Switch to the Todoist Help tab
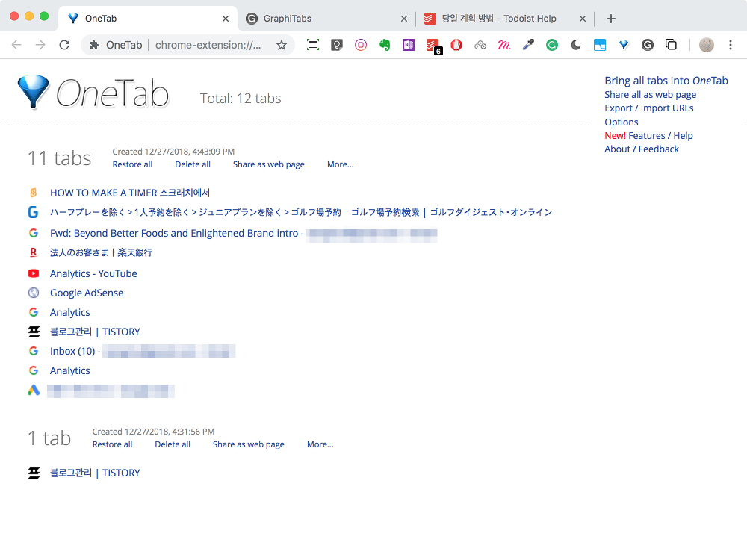 tap(505, 19)
